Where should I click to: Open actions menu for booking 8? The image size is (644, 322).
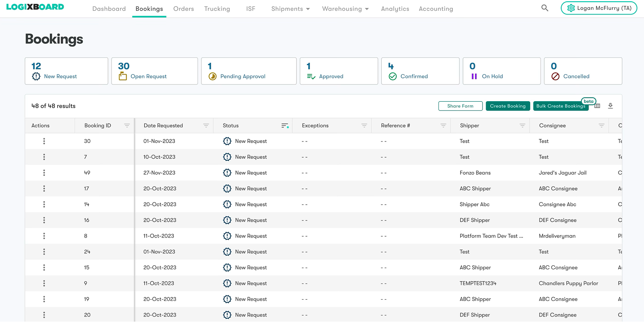(x=44, y=236)
